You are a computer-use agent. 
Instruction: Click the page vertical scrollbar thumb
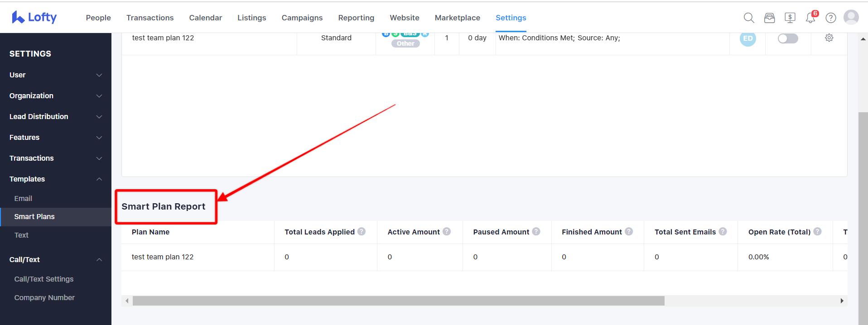863,219
